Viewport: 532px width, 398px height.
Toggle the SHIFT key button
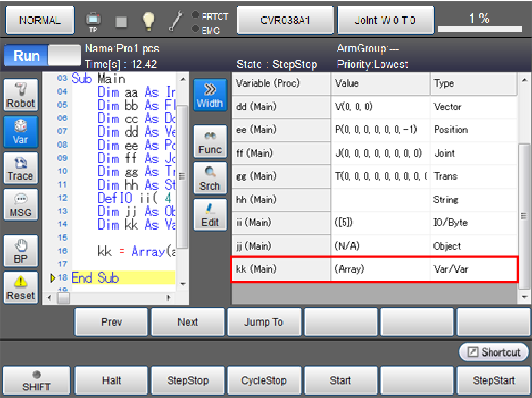tap(36, 380)
